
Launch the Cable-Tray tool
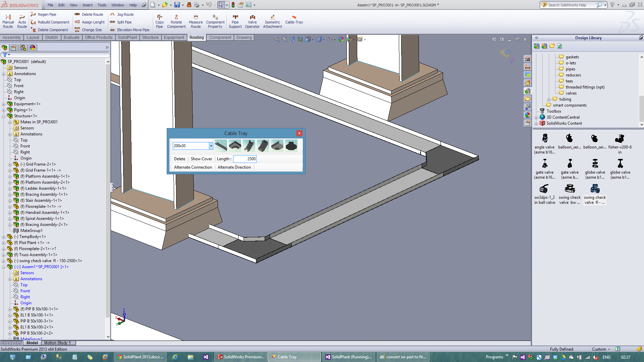pyautogui.click(x=294, y=19)
